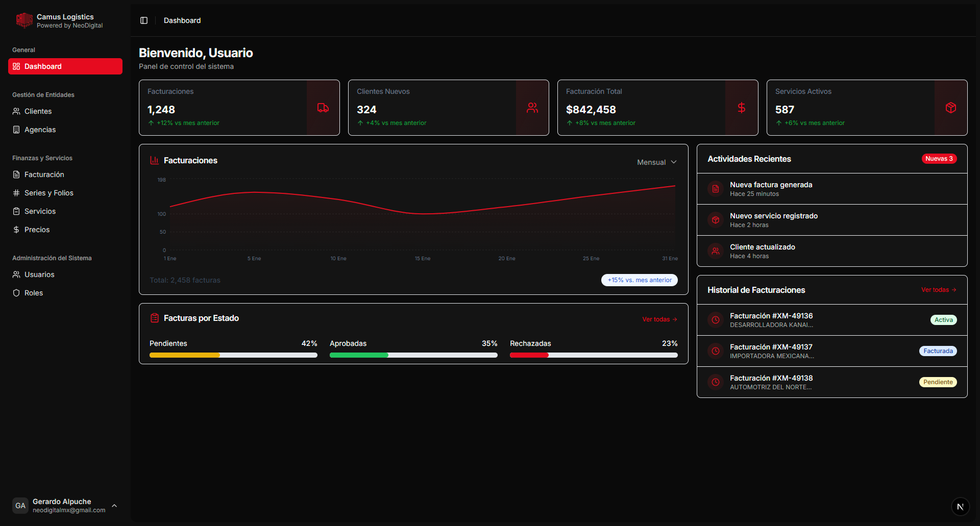Expand the Gerardo Alpuche account menu chevron
Screen dimensions: 980x526
[114, 506]
